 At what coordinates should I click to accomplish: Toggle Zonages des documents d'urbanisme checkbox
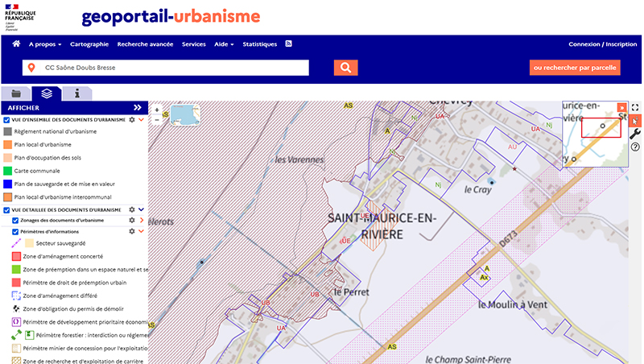point(15,220)
